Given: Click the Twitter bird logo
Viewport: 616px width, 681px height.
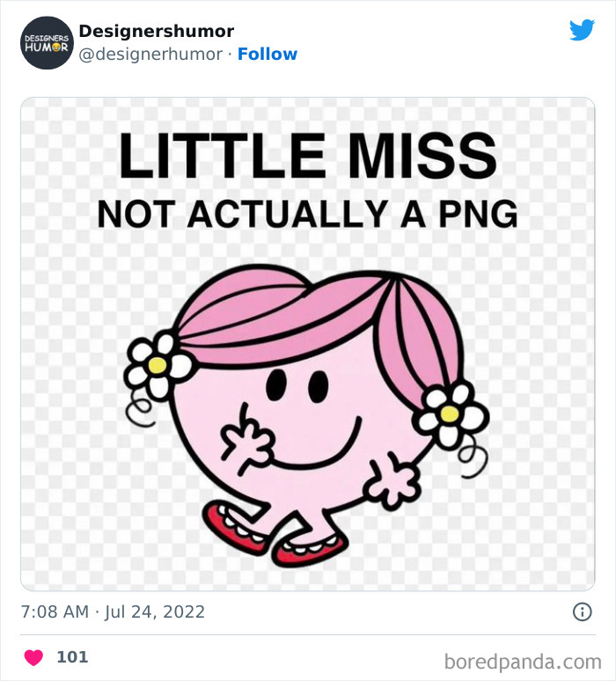Looking at the screenshot, I should click(582, 31).
